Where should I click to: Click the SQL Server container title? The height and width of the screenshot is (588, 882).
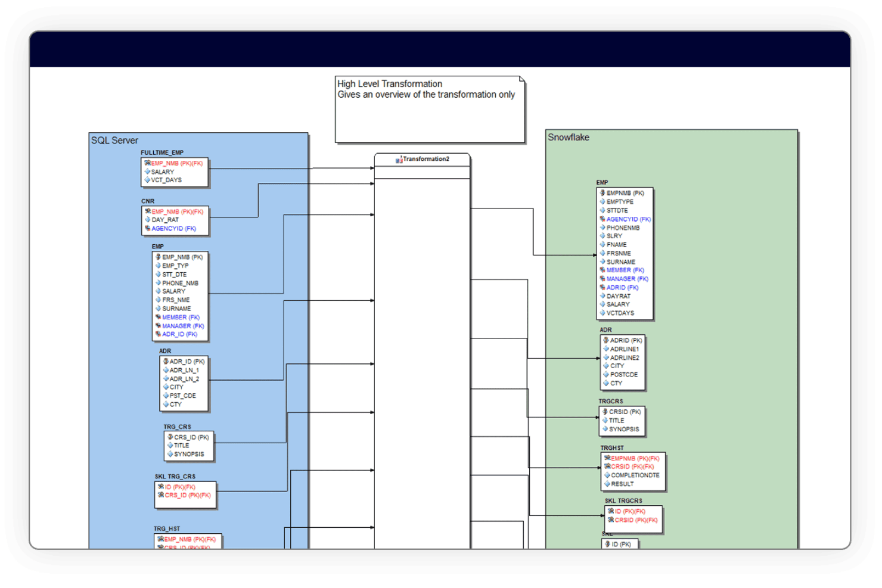[114, 141]
